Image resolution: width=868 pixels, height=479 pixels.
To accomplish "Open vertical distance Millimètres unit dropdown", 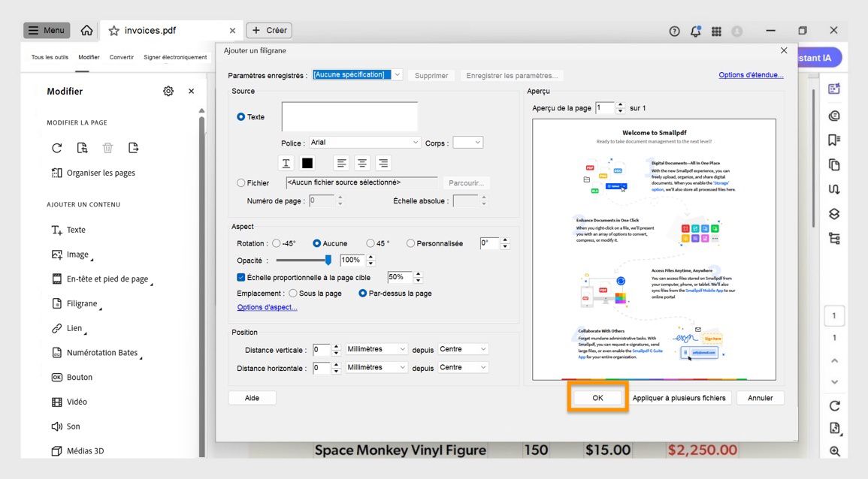I will (x=377, y=350).
